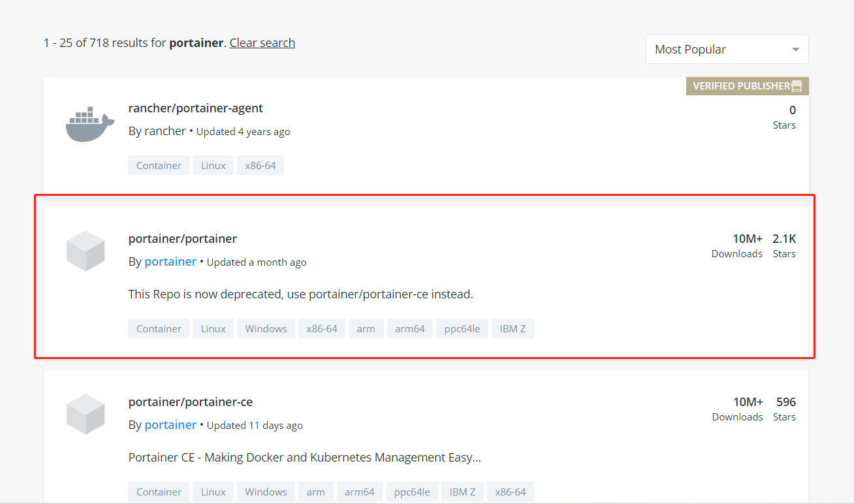Click Linux tag in portainer/portainer-ce card
854x504 pixels.
pos(213,492)
